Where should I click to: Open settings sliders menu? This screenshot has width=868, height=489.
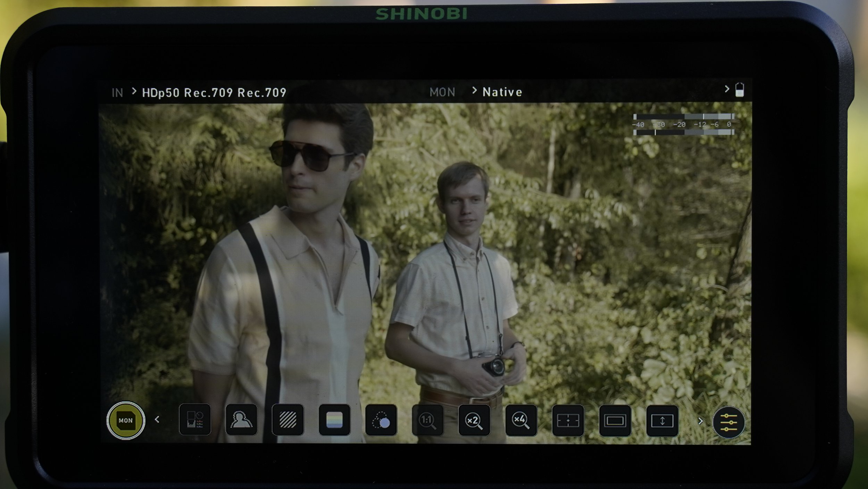[x=728, y=422]
